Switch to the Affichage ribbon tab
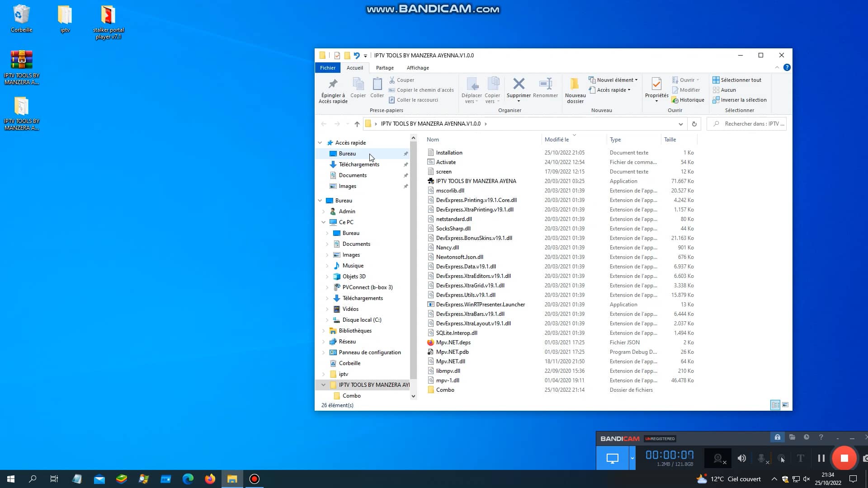The height and width of the screenshot is (488, 868). [x=417, y=68]
